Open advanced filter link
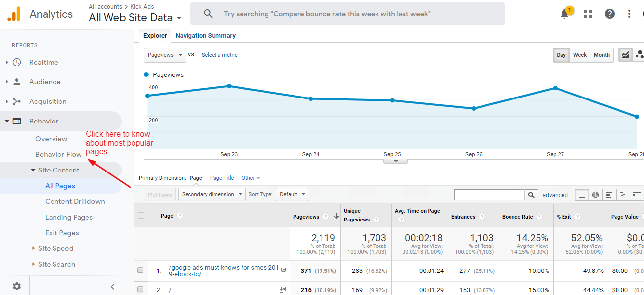The width and height of the screenshot is (644, 295). [555, 195]
